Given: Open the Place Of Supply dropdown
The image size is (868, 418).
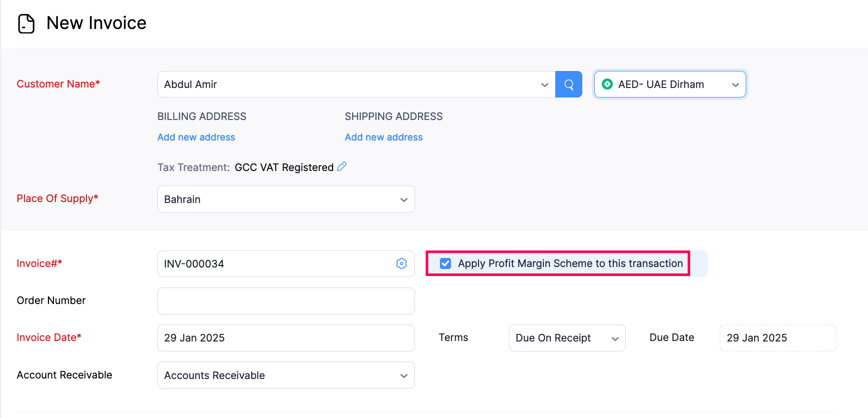Looking at the screenshot, I should [x=286, y=199].
